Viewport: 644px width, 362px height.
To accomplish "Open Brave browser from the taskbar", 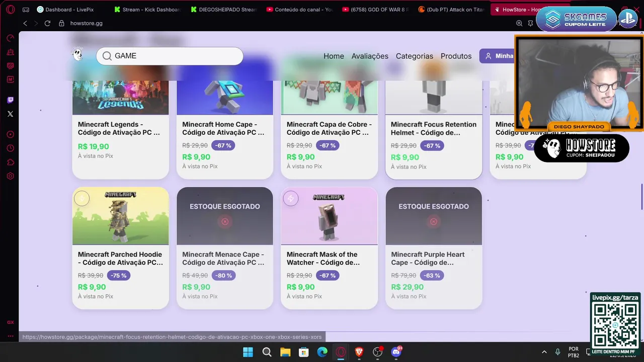I will [x=359, y=352].
